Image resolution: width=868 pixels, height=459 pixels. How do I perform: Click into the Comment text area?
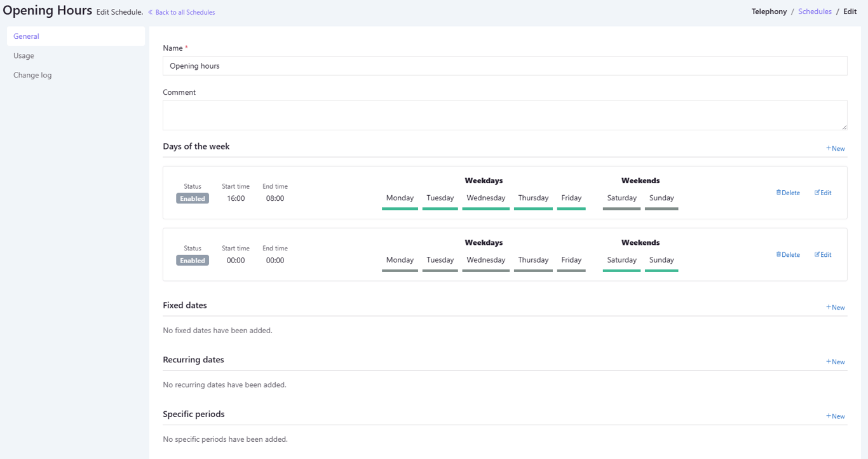tap(505, 115)
